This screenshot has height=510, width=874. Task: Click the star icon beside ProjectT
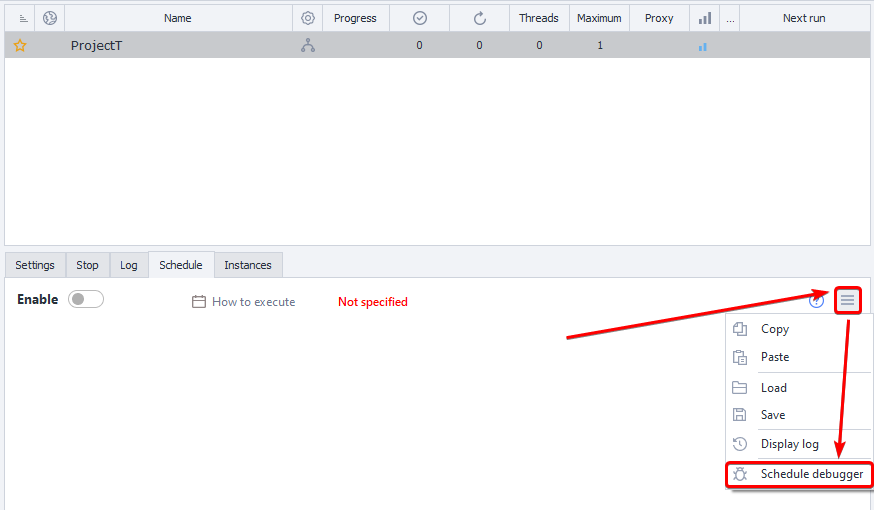pyautogui.click(x=20, y=45)
